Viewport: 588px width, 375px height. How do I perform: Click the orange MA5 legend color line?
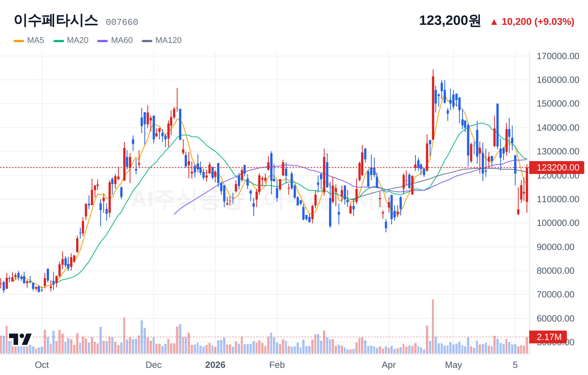click(19, 41)
